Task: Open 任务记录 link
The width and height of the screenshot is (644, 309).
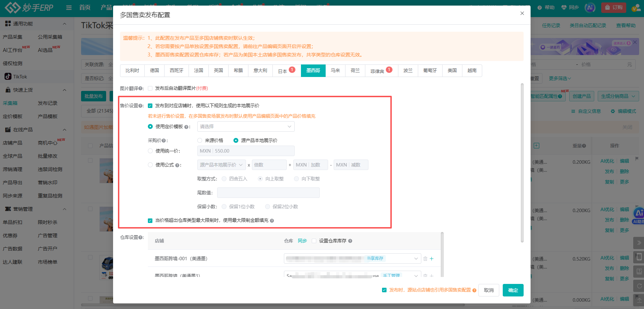Action: pos(551,25)
